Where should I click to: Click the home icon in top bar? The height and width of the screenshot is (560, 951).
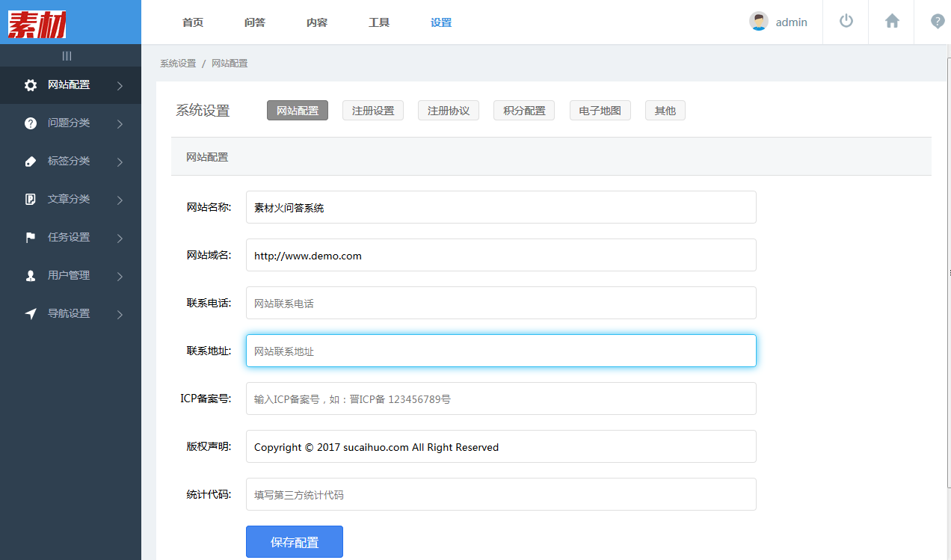click(892, 21)
